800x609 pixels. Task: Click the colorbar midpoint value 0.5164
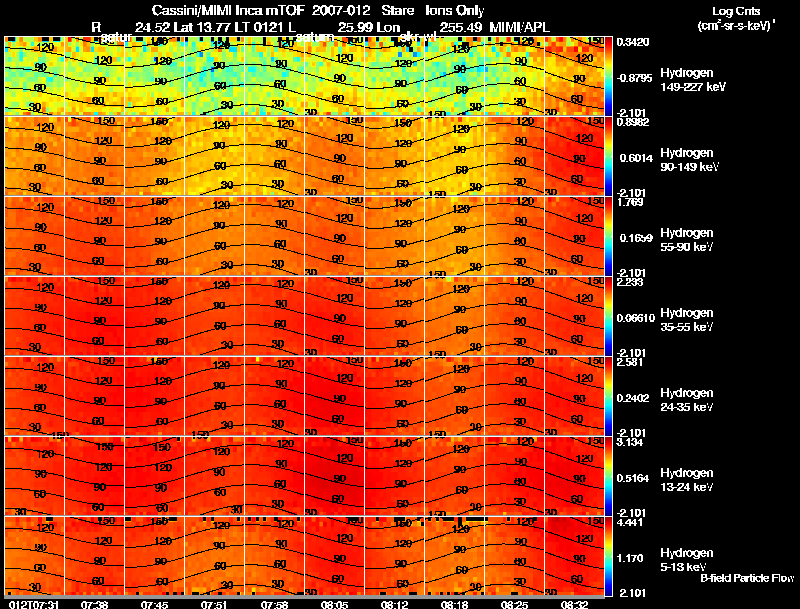click(x=633, y=478)
